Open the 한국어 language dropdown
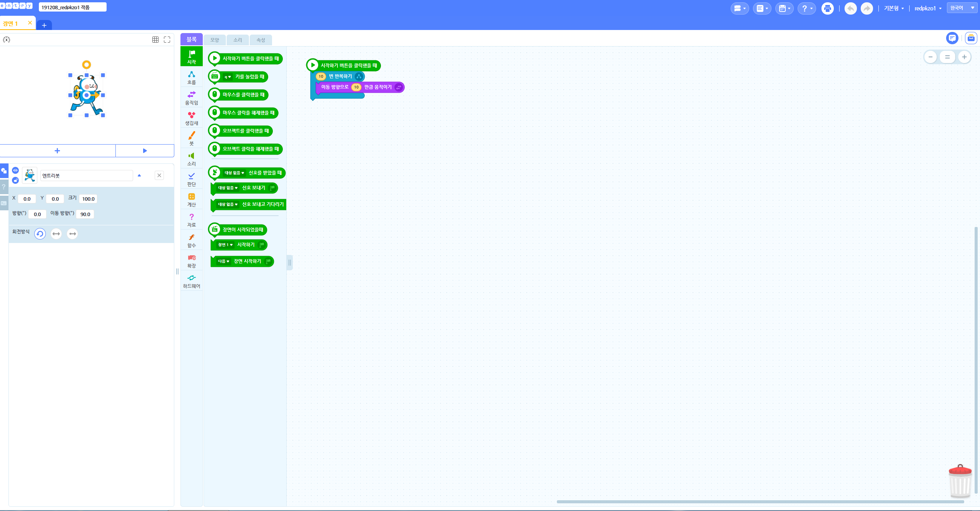The height and width of the screenshot is (511, 980). [x=962, y=8]
